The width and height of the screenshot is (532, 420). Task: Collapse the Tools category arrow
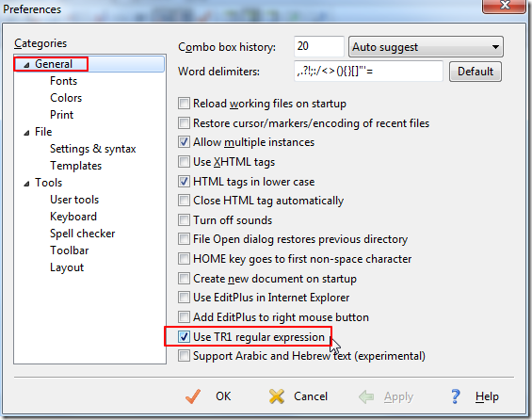click(x=26, y=184)
